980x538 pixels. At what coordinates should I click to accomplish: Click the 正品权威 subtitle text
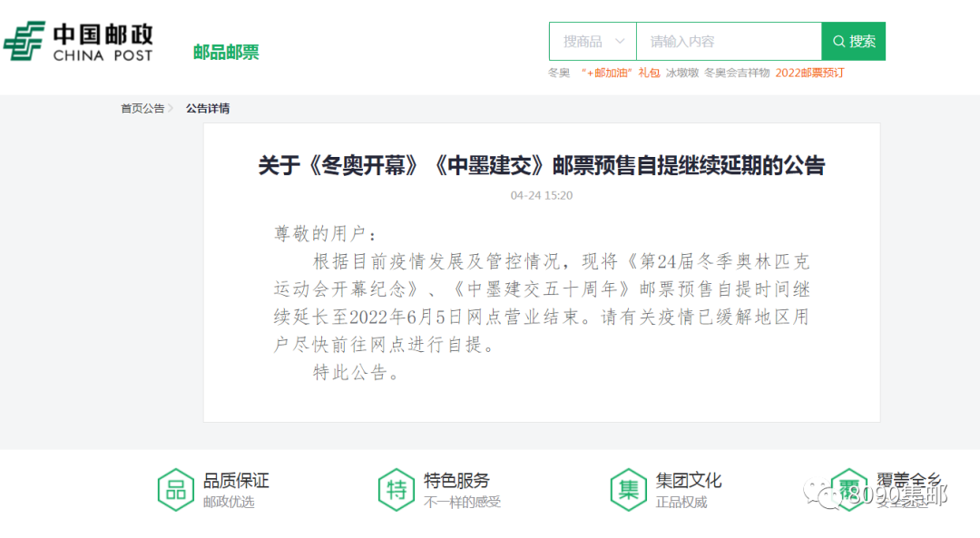point(681,502)
